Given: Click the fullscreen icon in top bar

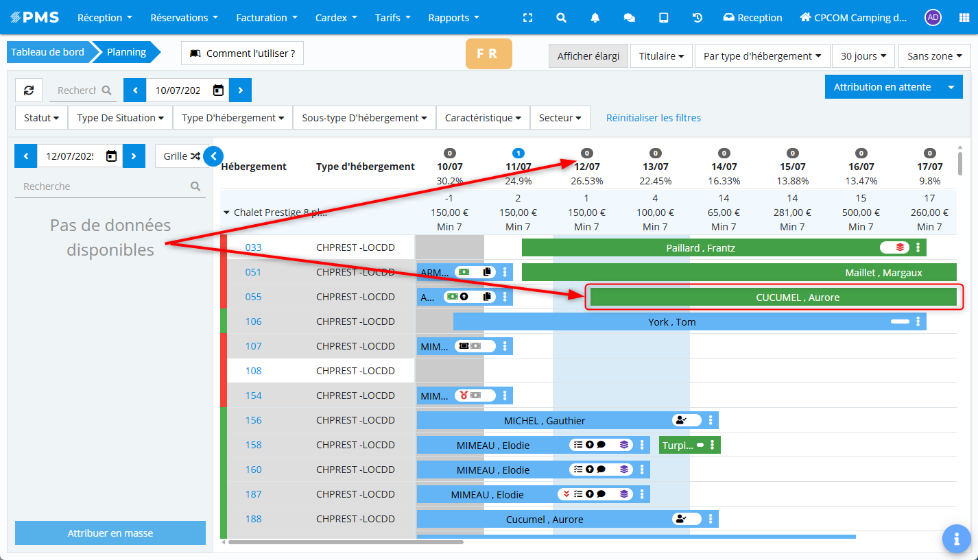Looking at the screenshot, I should 527,18.
